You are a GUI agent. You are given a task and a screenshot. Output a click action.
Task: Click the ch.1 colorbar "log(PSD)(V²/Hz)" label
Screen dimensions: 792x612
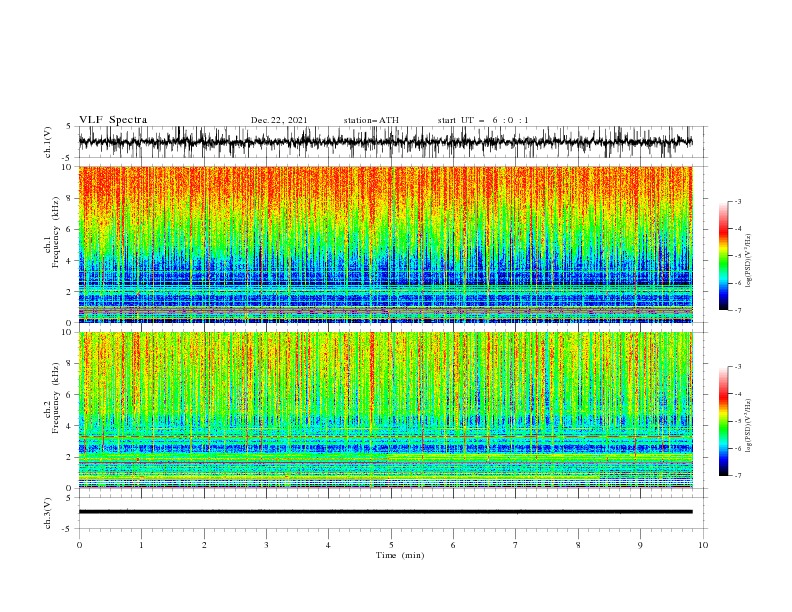pos(749,261)
